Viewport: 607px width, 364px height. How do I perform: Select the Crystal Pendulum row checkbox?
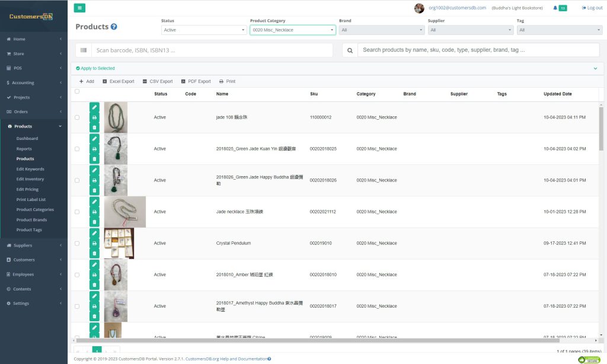(77, 243)
